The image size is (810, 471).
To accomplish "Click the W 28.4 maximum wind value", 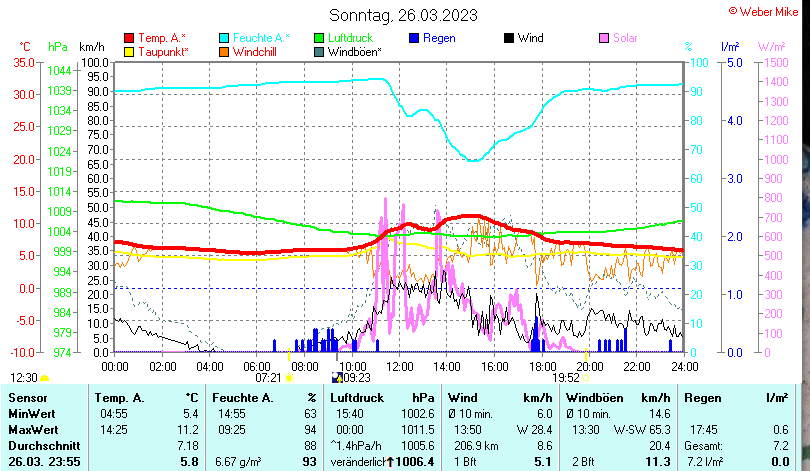I will pos(534,430).
